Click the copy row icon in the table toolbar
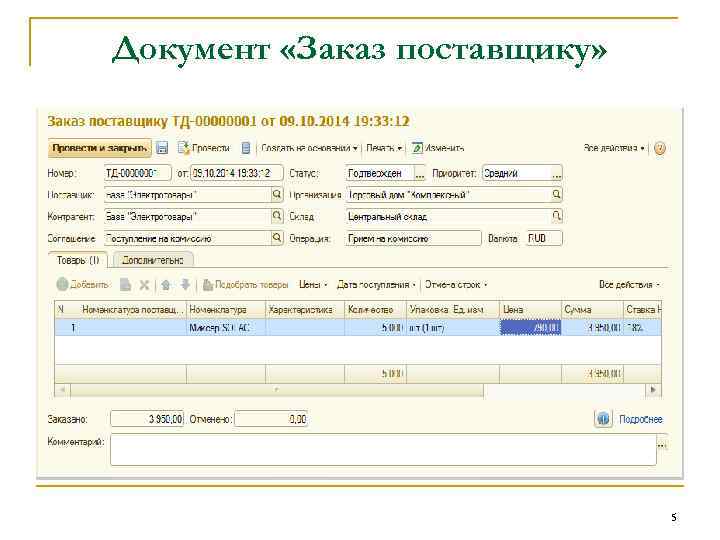 click(x=125, y=285)
